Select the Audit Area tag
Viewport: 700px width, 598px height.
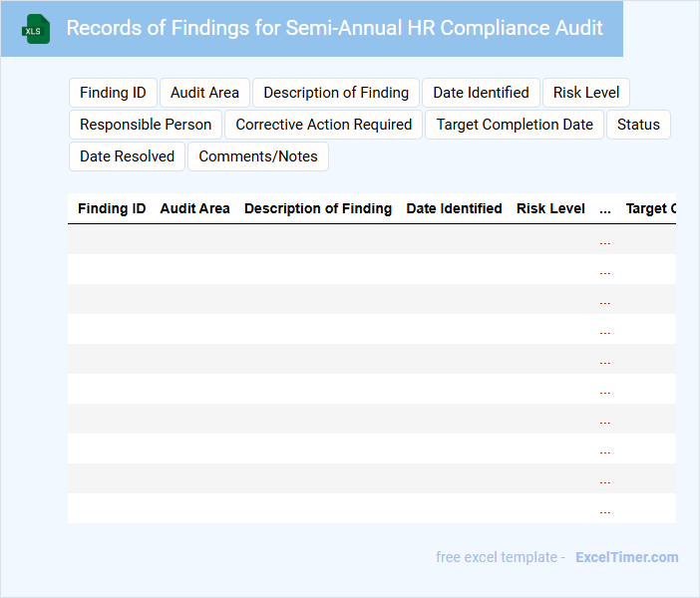[204, 93]
